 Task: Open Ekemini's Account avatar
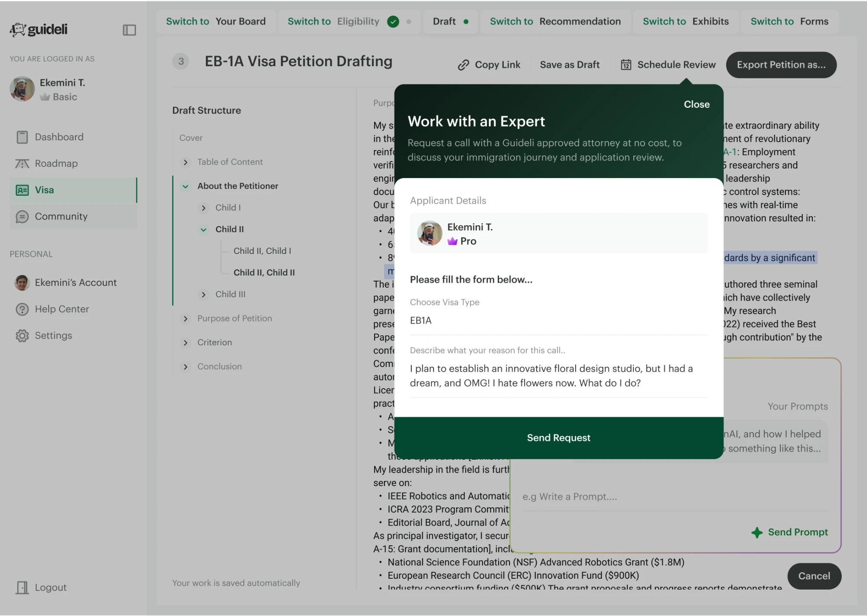click(x=22, y=282)
